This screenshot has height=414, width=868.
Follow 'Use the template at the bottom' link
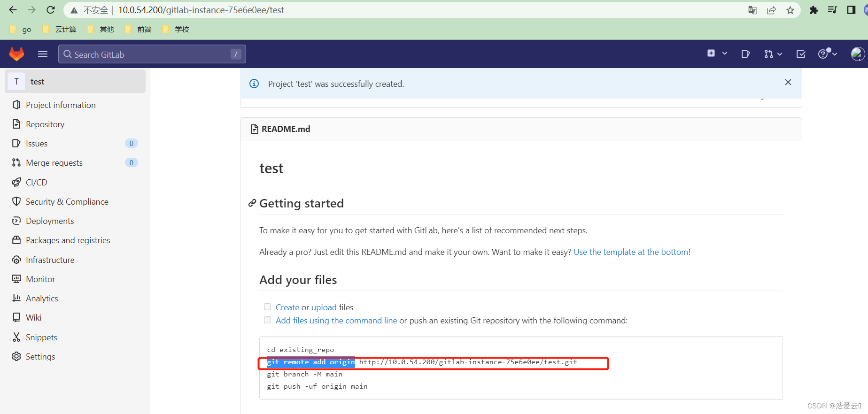(x=631, y=252)
